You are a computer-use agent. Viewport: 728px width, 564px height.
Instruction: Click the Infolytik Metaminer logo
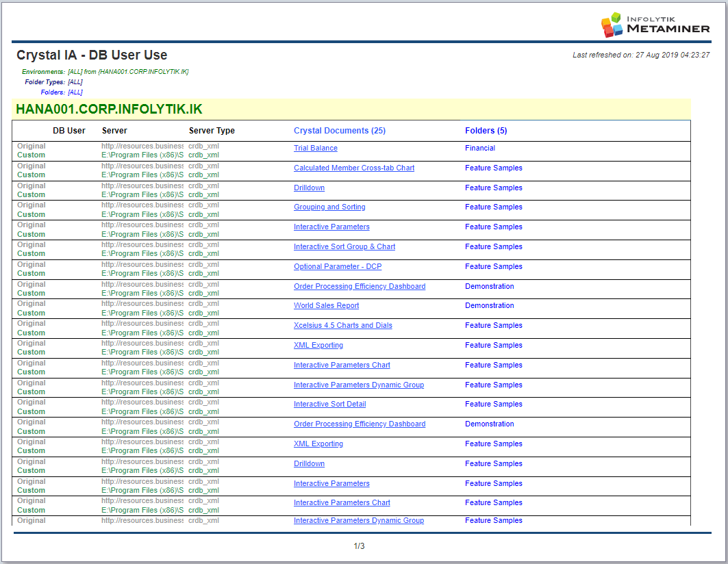tap(655, 25)
